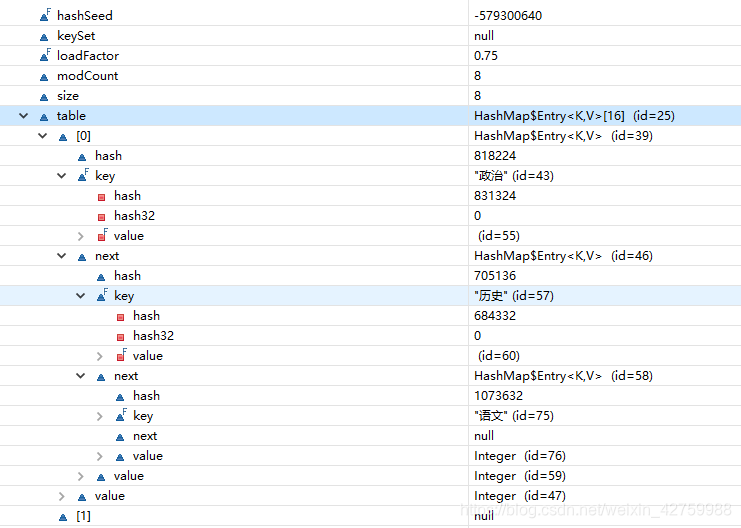Image resolution: width=741 pixels, height=528 pixels.
Task: Click red icon of hash32 under key "历史"
Action: (121, 337)
